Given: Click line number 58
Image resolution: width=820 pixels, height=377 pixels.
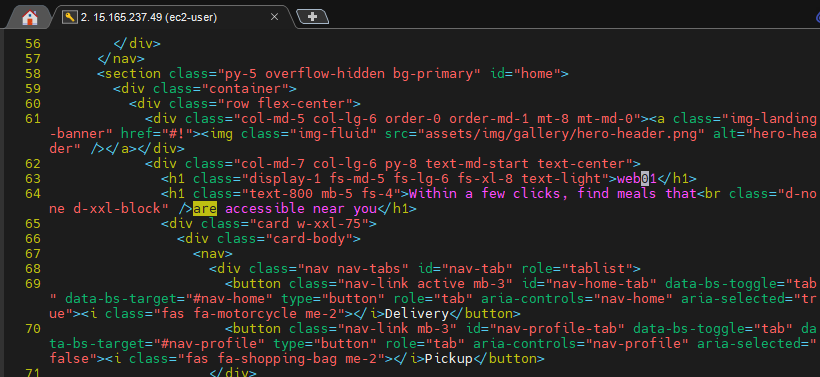Looking at the screenshot, I should coord(32,74).
